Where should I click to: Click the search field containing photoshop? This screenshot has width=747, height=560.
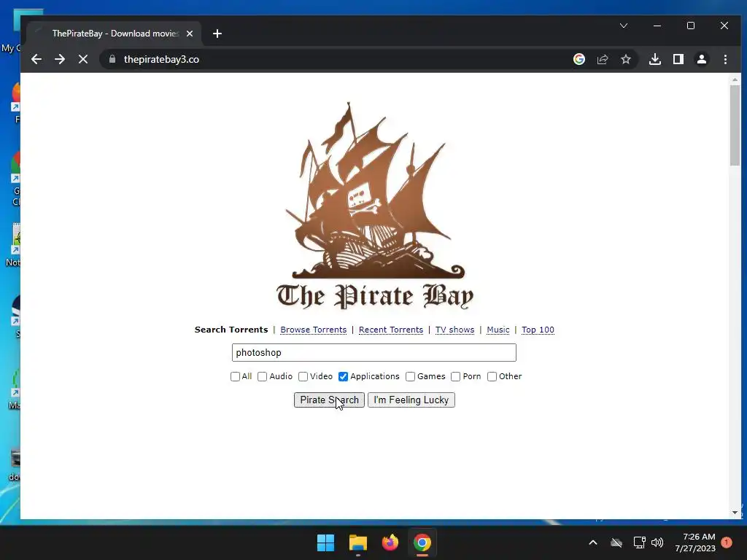coord(374,352)
